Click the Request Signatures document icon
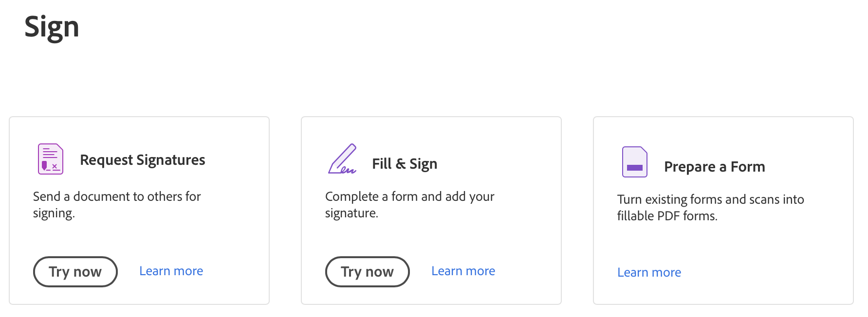This screenshot has height=317, width=868. tap(51, 159)
